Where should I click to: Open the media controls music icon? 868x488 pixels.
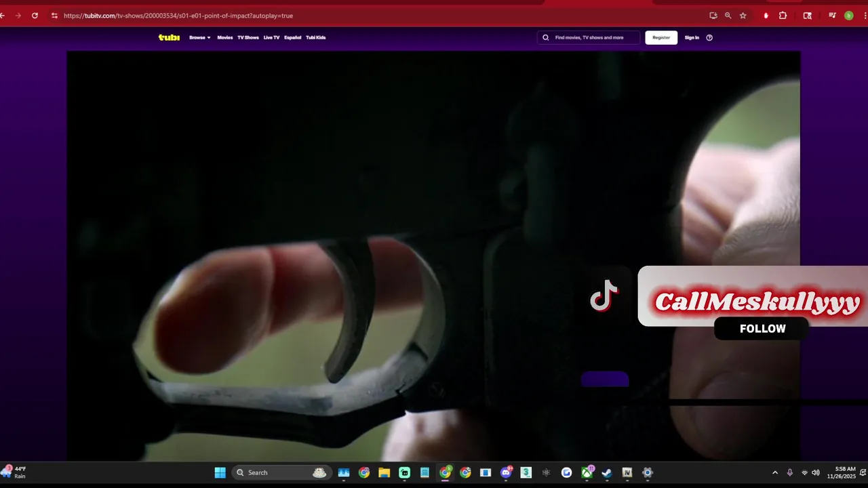tap(833, 16)
